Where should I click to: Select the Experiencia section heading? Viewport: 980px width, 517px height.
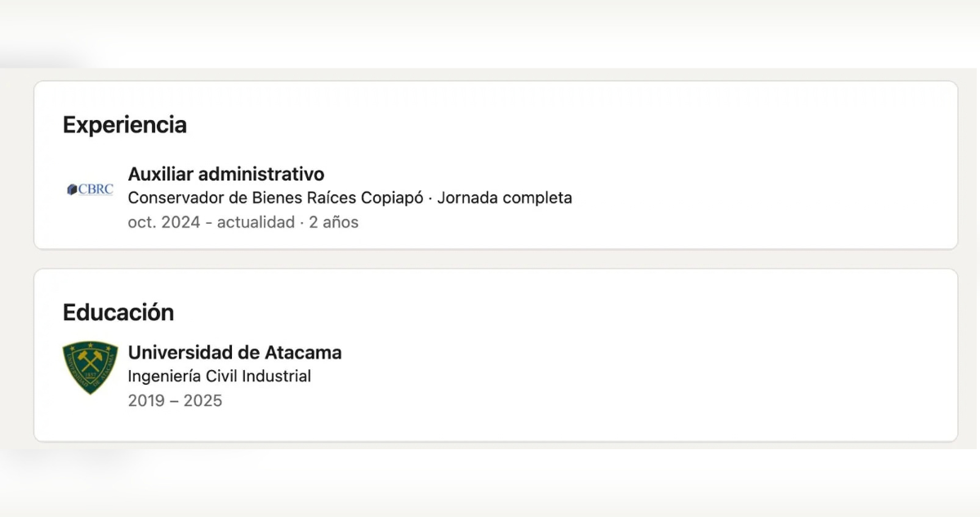(125, 125)
